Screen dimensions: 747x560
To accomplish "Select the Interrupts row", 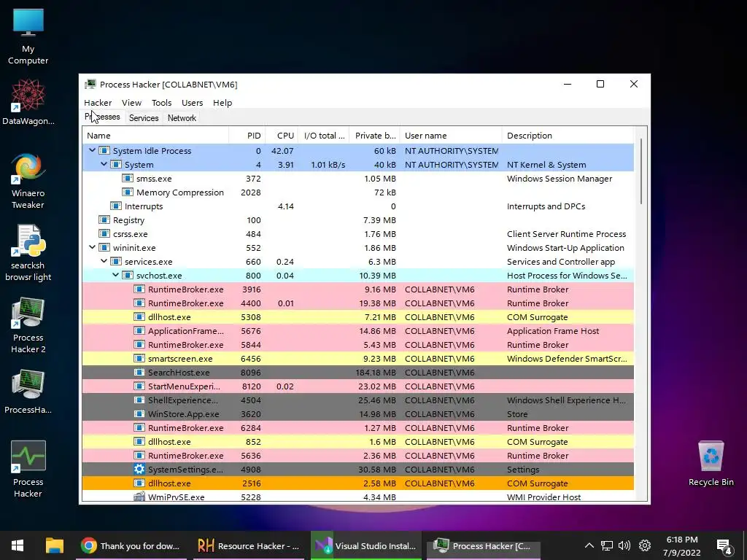I will tap(358, 206).
